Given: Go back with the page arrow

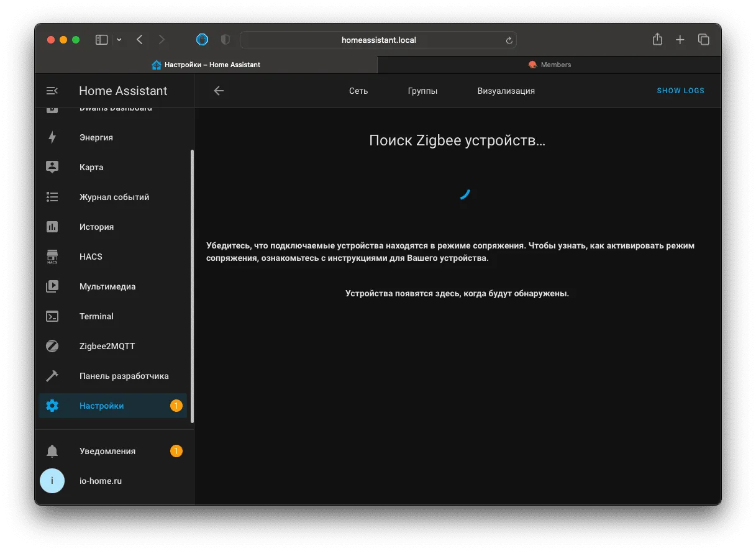Looking at the screenshot, I should (219, 91).
